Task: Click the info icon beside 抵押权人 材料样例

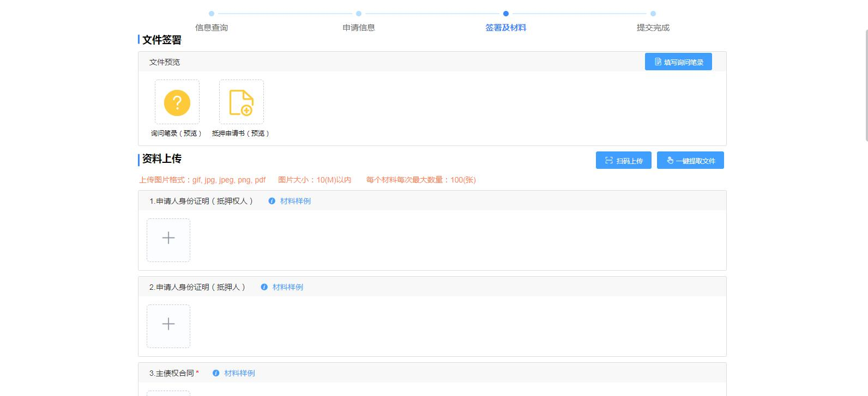Action: [x=272, y=201]
